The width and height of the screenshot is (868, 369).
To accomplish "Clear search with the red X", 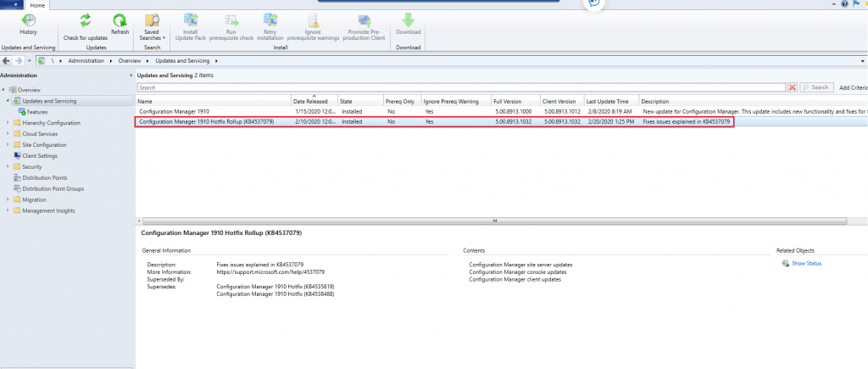I will 793,87.
